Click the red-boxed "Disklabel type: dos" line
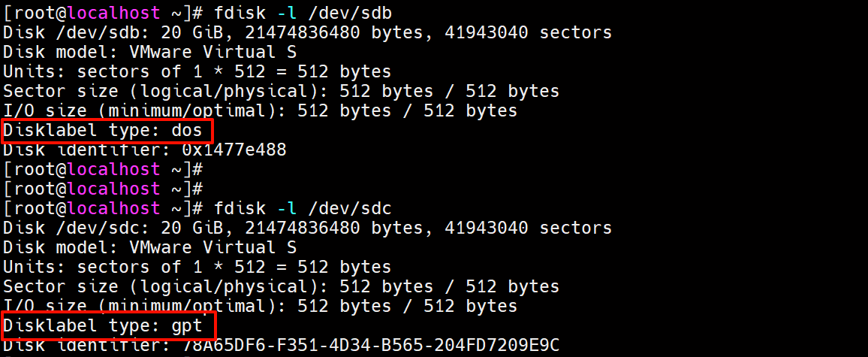This screenshot has height=357, width=868. pos(103,130)
